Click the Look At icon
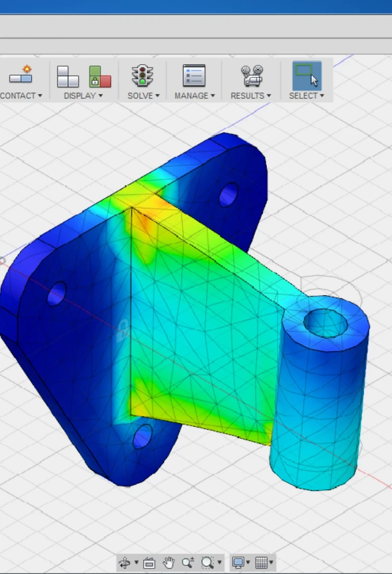The width and height of the screenshot is (392, 574). (149, 563)
